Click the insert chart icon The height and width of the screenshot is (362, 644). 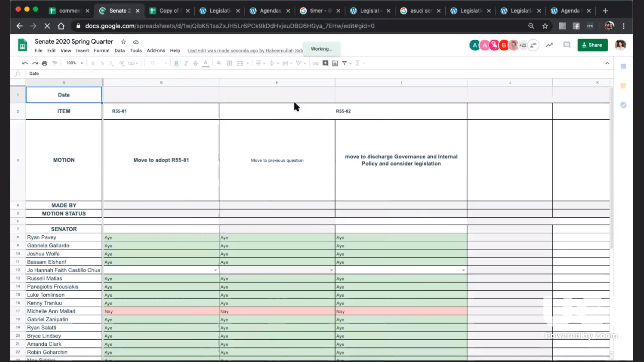click(335, 63)
